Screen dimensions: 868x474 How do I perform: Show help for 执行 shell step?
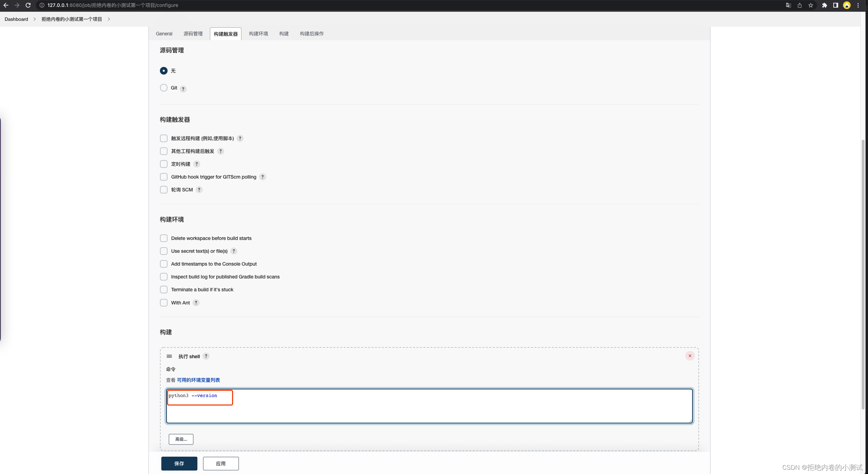point(206,356)
